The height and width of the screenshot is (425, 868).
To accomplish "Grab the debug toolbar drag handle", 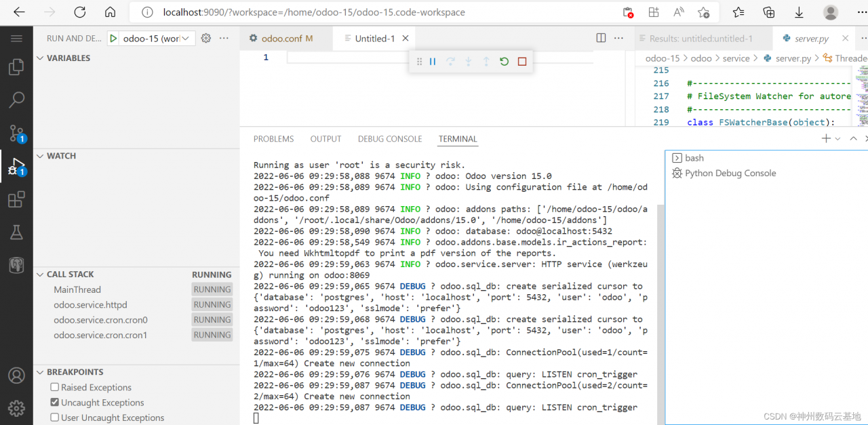I will (x=419, y=62).
